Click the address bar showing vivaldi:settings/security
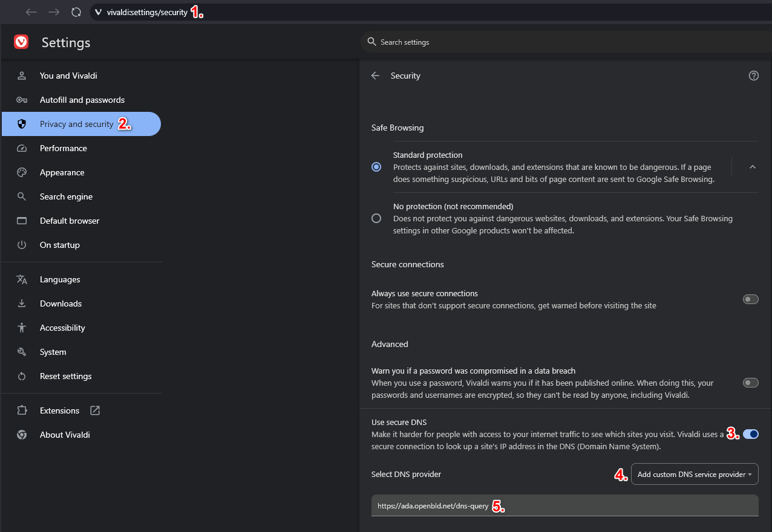Screen dimensions: 772x532 click(x=431, y=12)
